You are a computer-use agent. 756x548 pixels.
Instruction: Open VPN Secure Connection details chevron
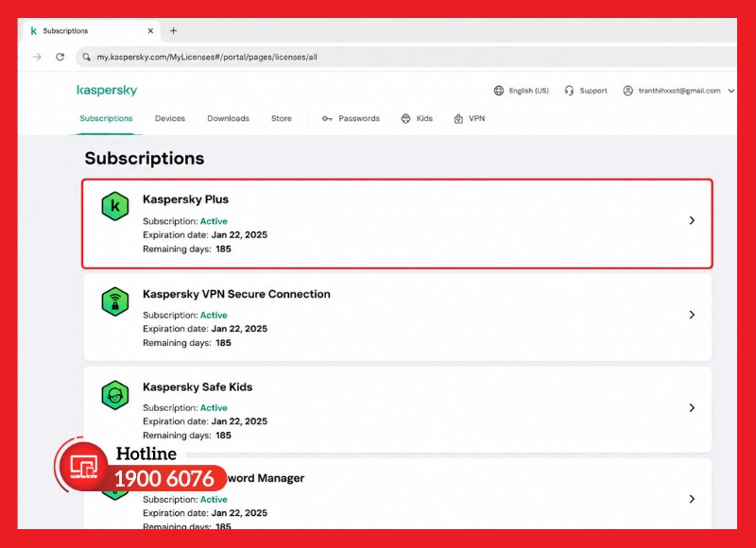click(692, 315)
